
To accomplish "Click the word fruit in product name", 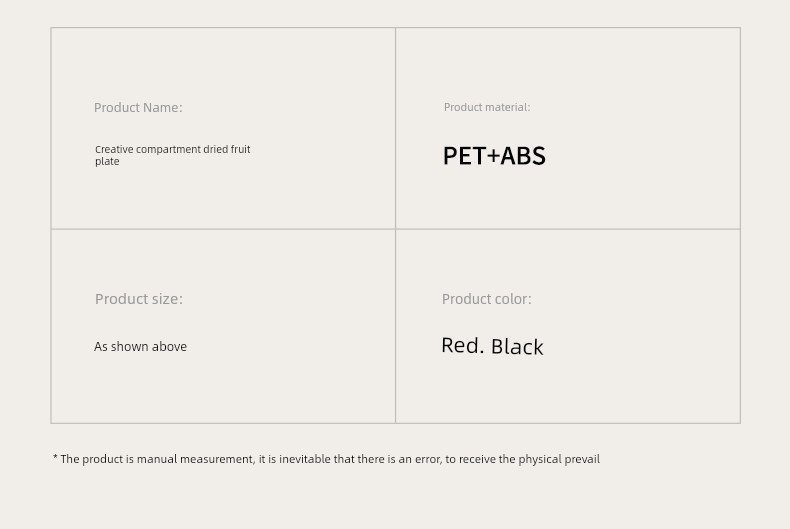I will pos(241,150).
